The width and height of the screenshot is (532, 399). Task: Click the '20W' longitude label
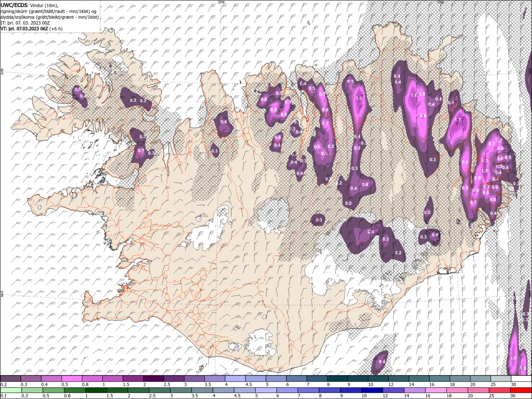[221, 2]
